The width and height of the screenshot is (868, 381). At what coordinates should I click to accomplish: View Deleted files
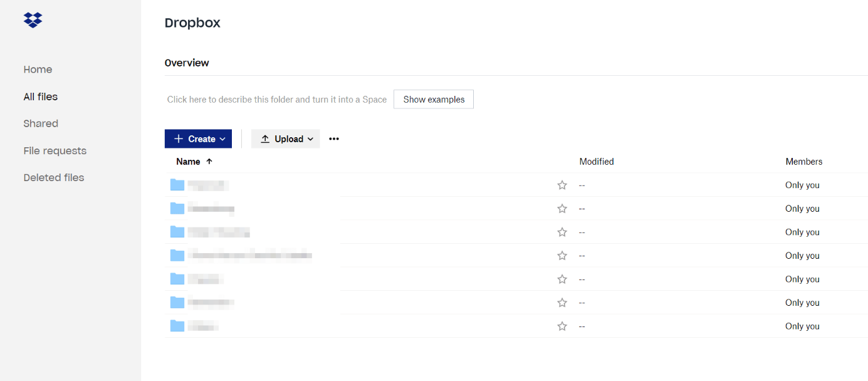click(54, 178)
